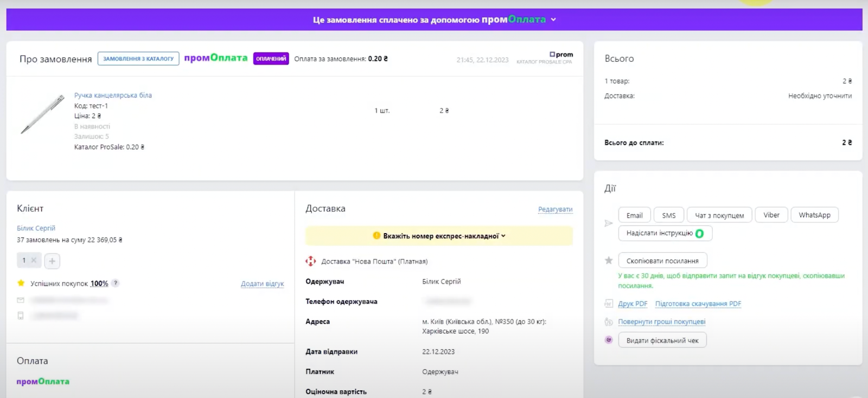
Task: Click the Viber button
Action: pyautogui.click(x=771, y=215)
